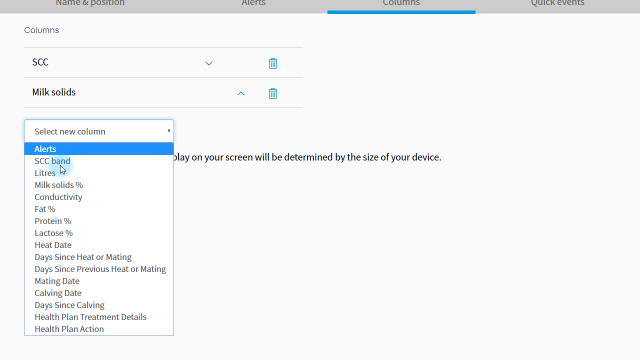The image size is (640, 360).
Task: Choose Mating Date option
Action: point(99,281)
